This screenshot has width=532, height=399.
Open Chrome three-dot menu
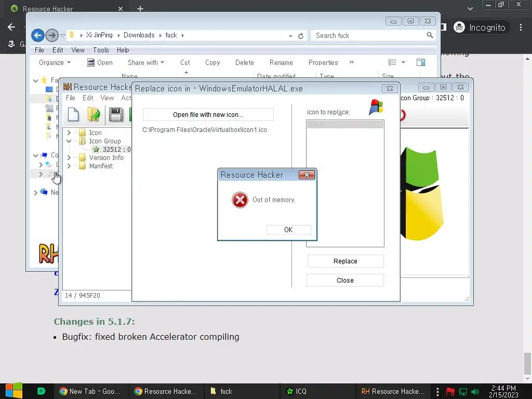[521, 27]
